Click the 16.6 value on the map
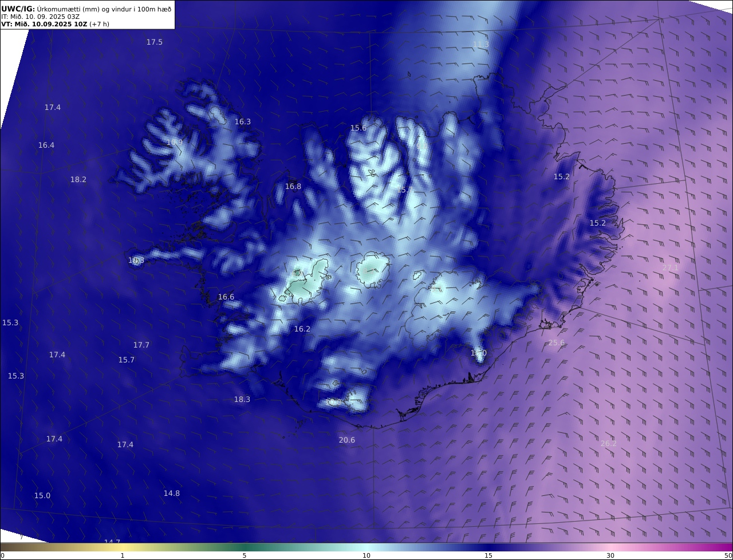The image size is (733, 560). click(226, 297)
